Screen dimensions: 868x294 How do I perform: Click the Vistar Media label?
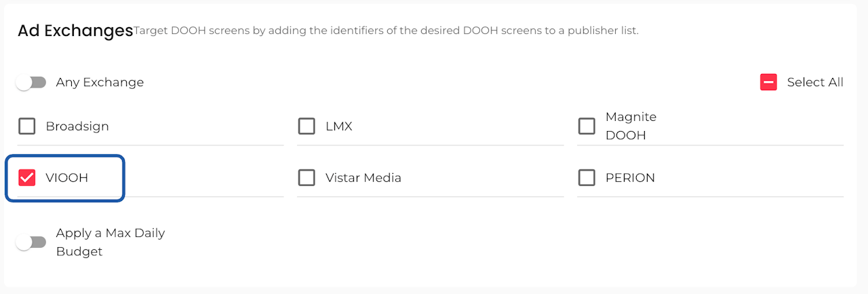pyautogui.click(x=363, y=178)
